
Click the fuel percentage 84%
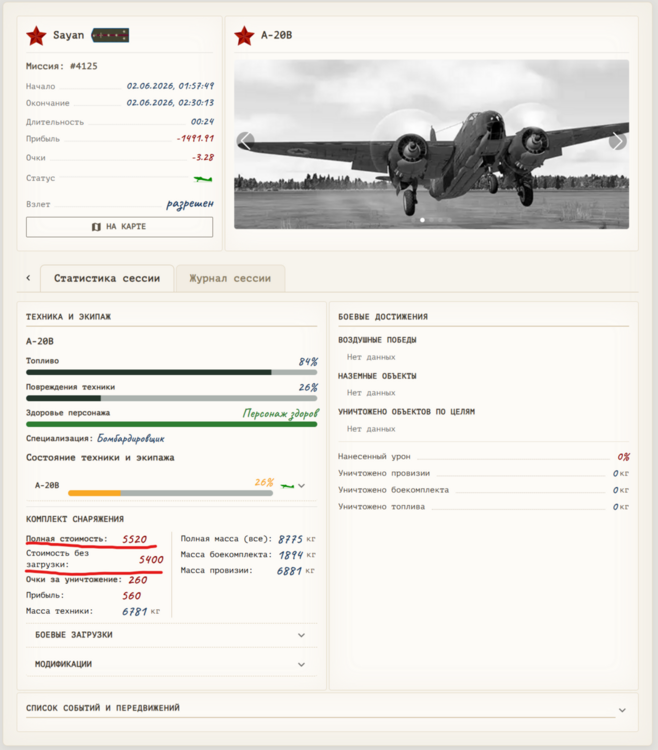pos(308,362)
